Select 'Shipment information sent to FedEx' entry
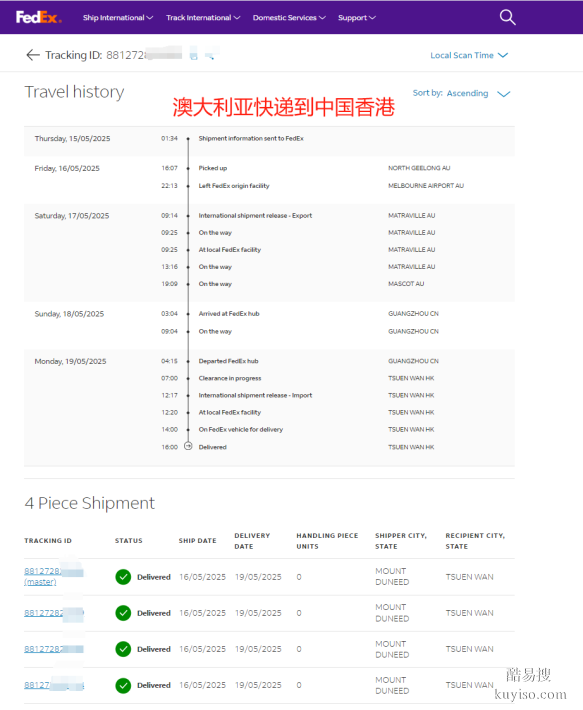583x710 pixels. (251, 139)
